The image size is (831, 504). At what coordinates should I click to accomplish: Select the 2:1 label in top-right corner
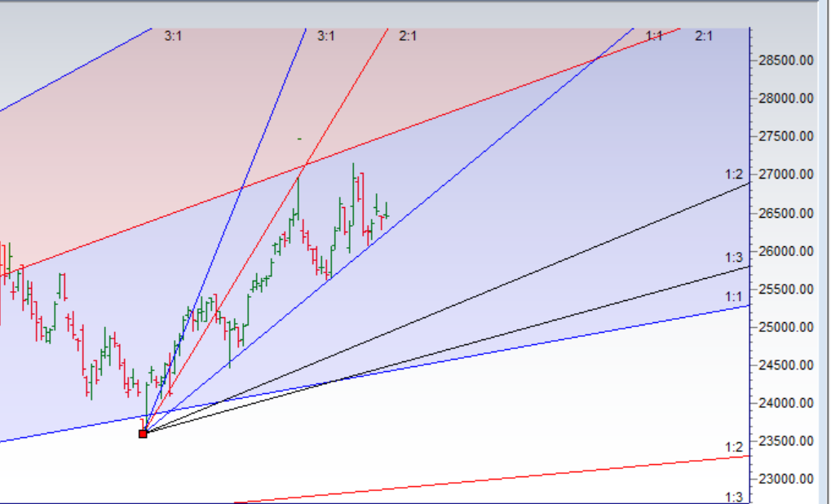(704, 36)
